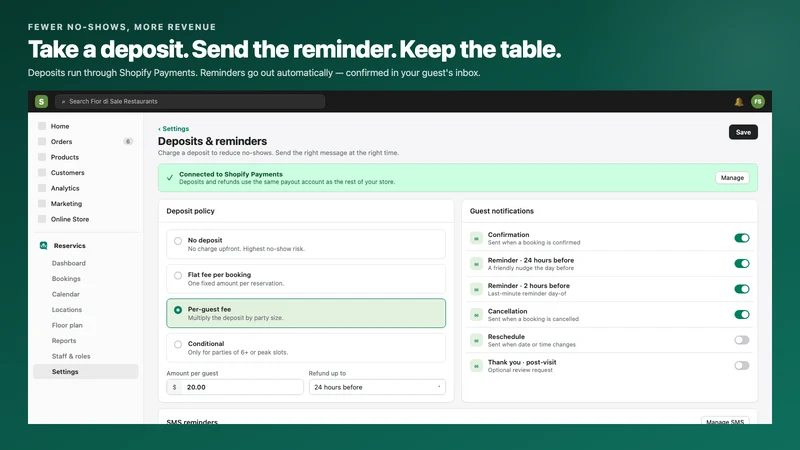Image resolution: width=800 pixels, height=450 pixels.
Task: Click the Save button
Action: tap(743, 132)
